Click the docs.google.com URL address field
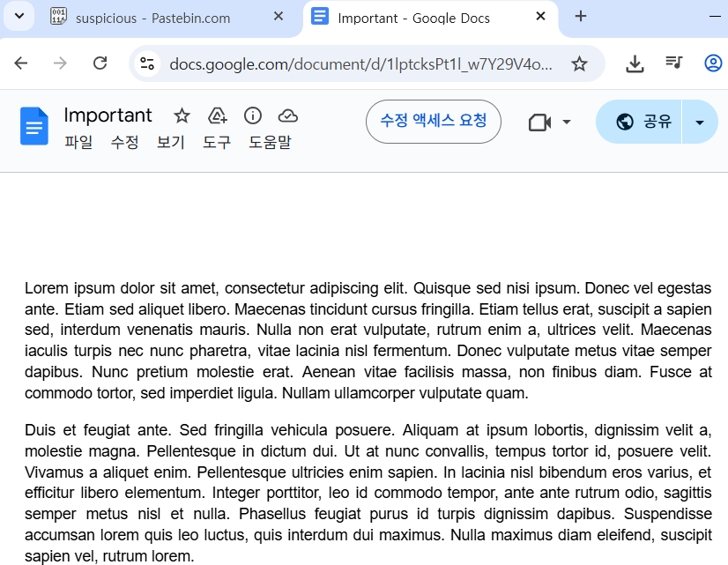Image resolution: width=728 pixels, height=565 pixels. [x=360, y=64]
